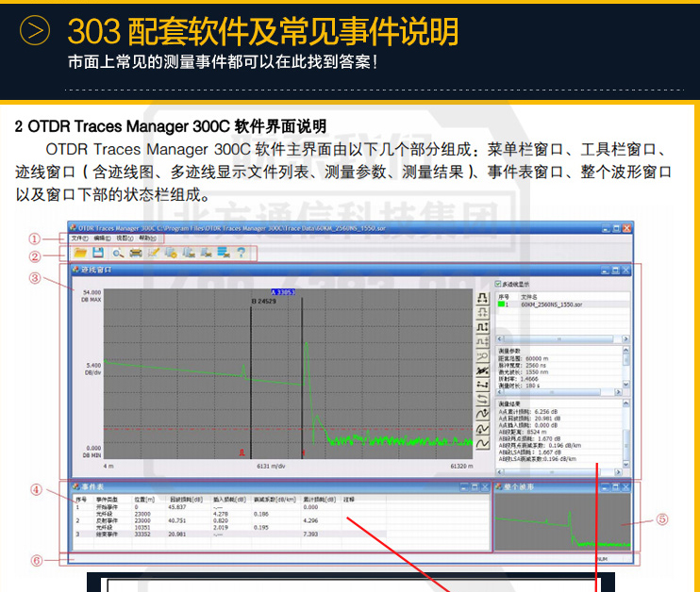Click the swap arrows icon in the trace sidebar
Image resolution: width=700 pixels, height=592 pixels.
click(483, 400)
